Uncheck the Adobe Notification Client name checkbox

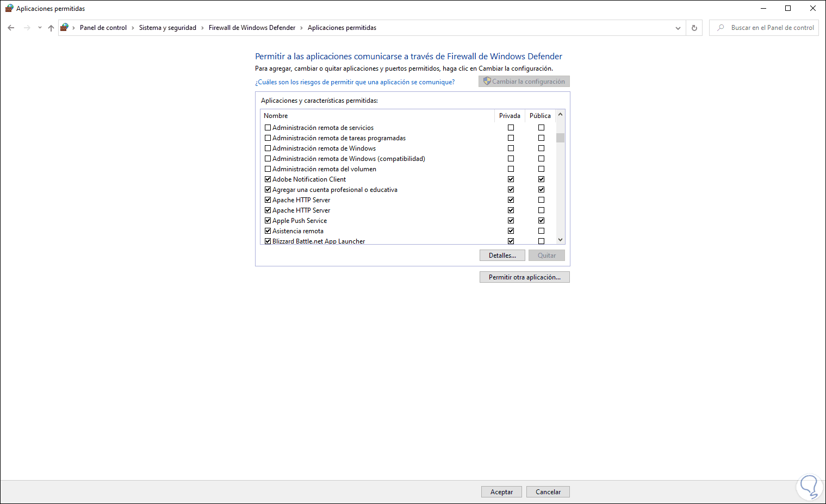tap(268, 179)
